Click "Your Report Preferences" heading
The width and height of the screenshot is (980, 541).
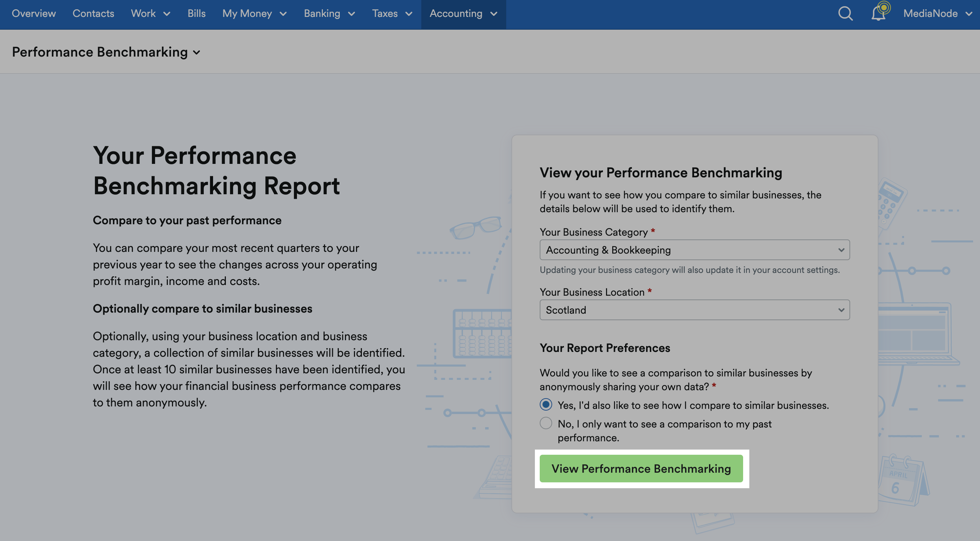tap(605, 348)
